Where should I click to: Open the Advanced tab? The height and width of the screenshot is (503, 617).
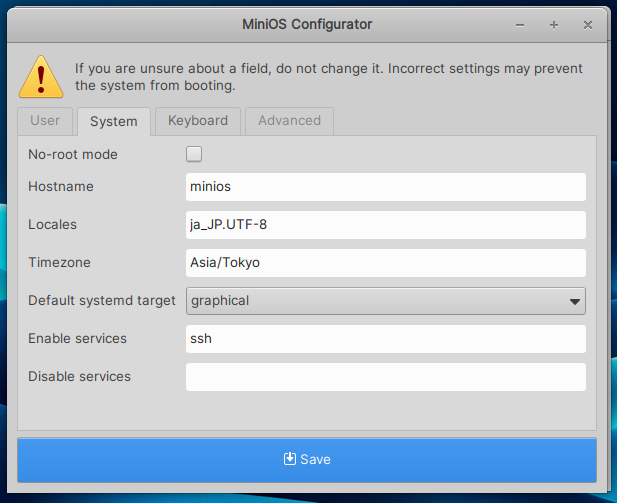tap(289, 121)
